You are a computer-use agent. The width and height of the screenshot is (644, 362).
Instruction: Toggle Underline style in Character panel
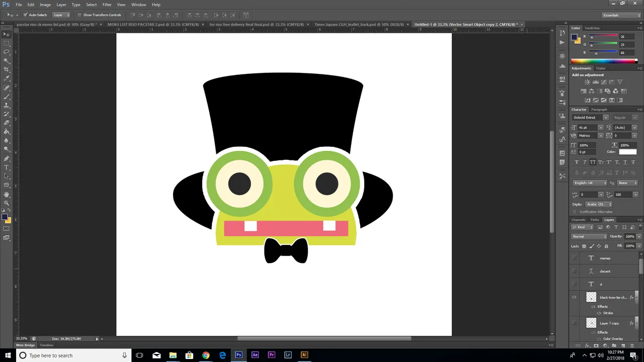(625, 162)
